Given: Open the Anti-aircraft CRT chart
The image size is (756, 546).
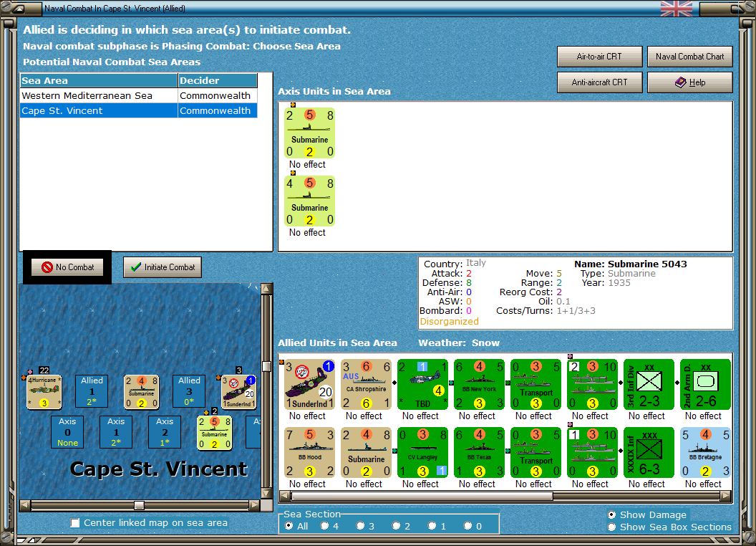Looking at the screenshot, I should [x=599, y=82].
